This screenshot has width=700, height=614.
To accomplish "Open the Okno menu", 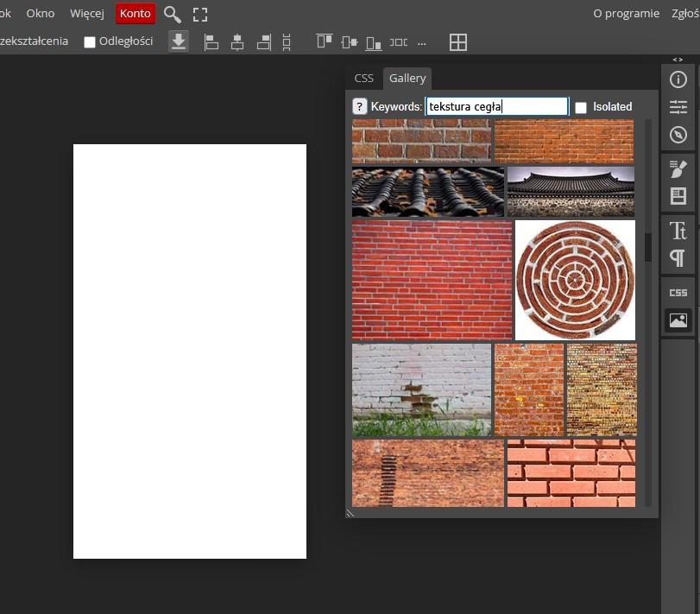I will pos(41,14).
